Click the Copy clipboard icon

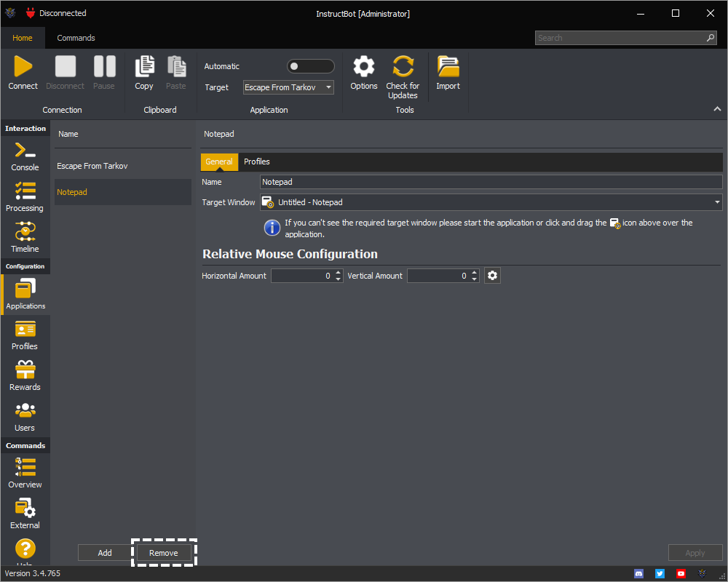tap(144, 66)
